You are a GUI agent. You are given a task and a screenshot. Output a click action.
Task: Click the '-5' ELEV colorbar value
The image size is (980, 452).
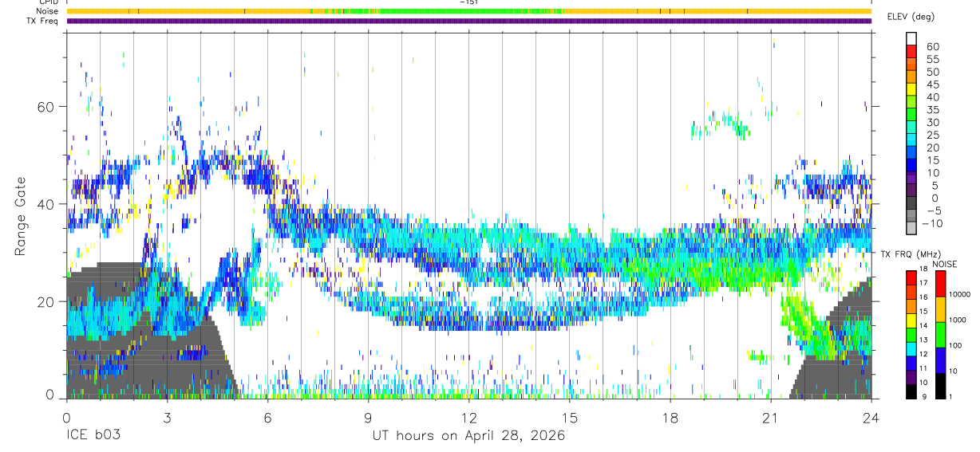pos(933,211)
